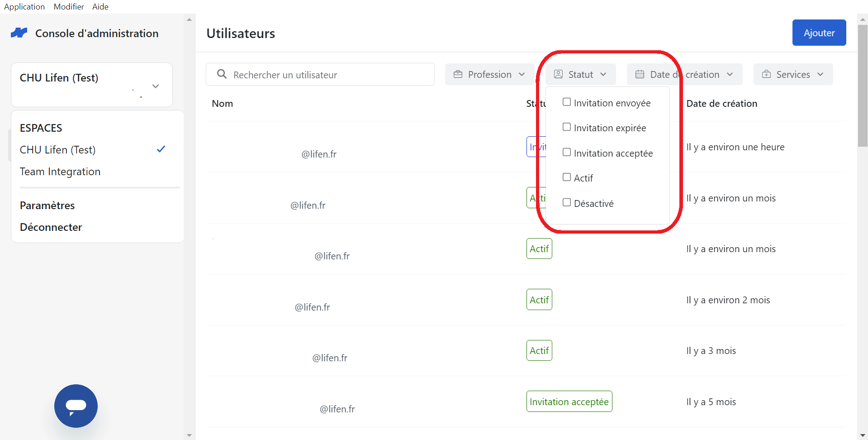Click the checkmark beside CHU Lifen (Test)

[x=161, y=149]
